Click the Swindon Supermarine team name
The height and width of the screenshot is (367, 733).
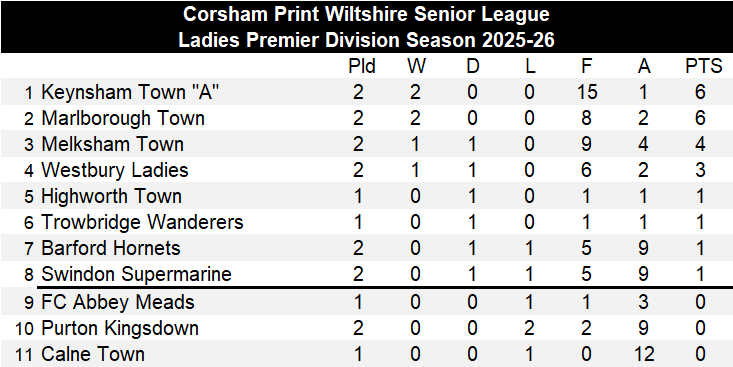coord(136,274)
